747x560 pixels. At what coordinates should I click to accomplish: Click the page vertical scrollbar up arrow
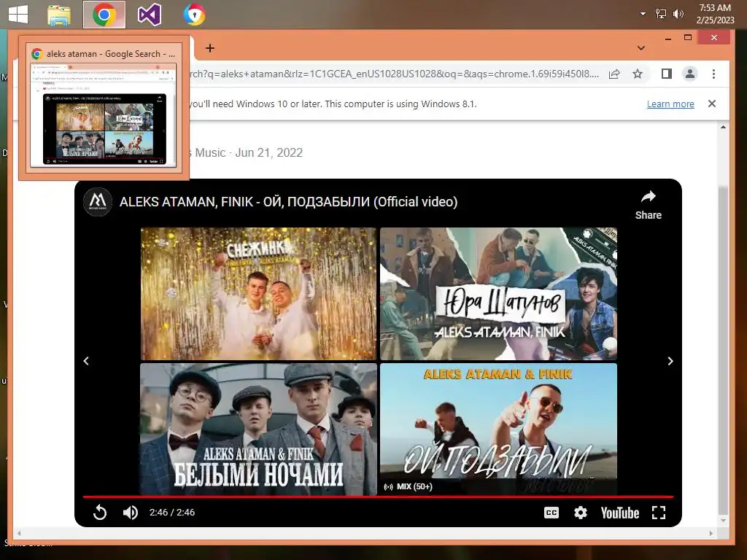pos(723,127)
